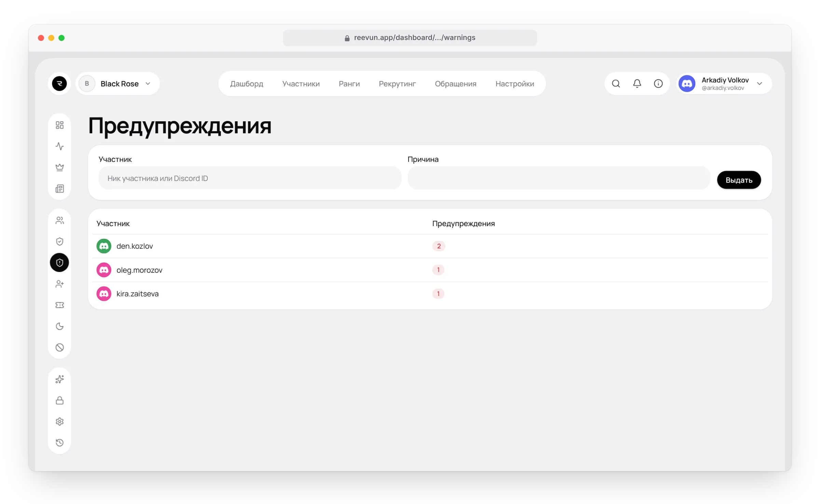Viewport: 820px width, 504px height.
Task: Open the Участники tab
Action: coord(301,84)
